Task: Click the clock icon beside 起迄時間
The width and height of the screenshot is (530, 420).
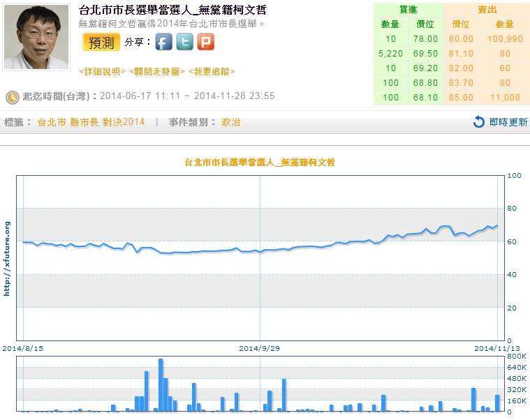Action: (13, 97)
